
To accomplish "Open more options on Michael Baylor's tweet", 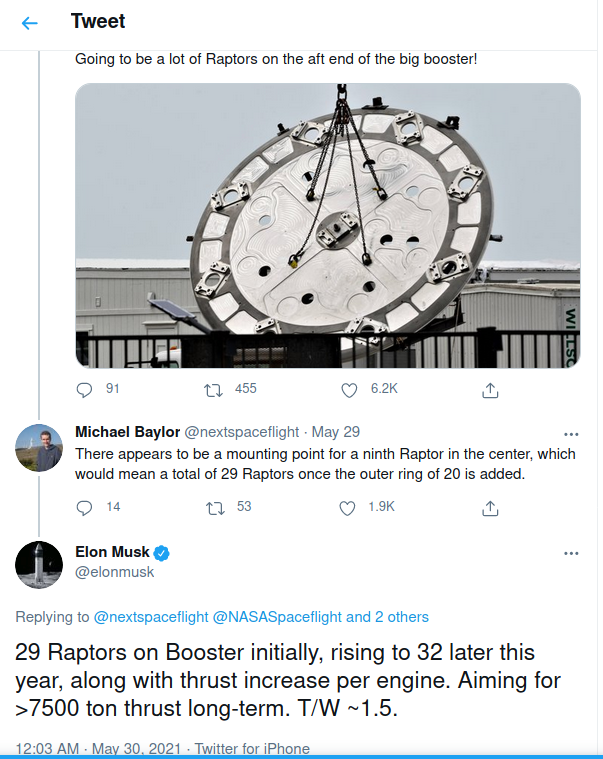I will pyautogui.click(x=571, y=434).
